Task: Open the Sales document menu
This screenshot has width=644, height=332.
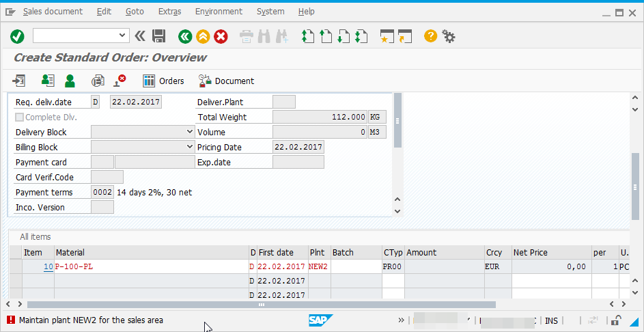Action: pyautogui.click(x=53, y=12)
